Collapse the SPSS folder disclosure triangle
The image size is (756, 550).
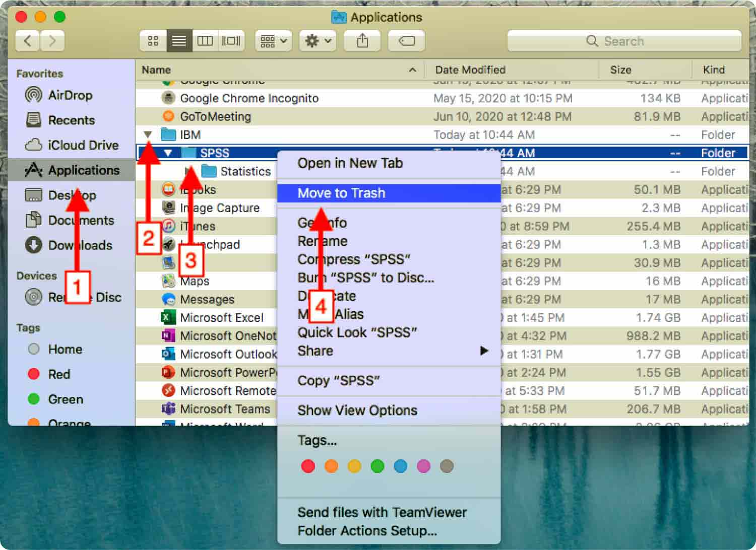pos(168,153)
